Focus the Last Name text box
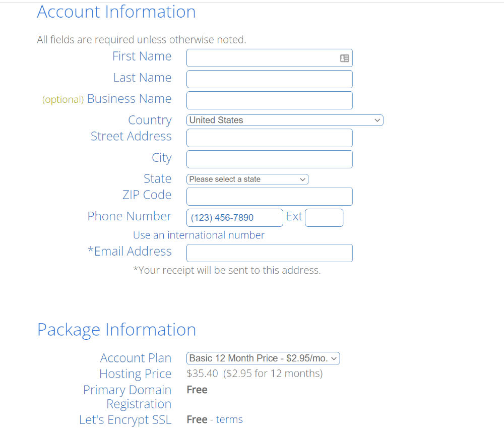 coord(269,79)
